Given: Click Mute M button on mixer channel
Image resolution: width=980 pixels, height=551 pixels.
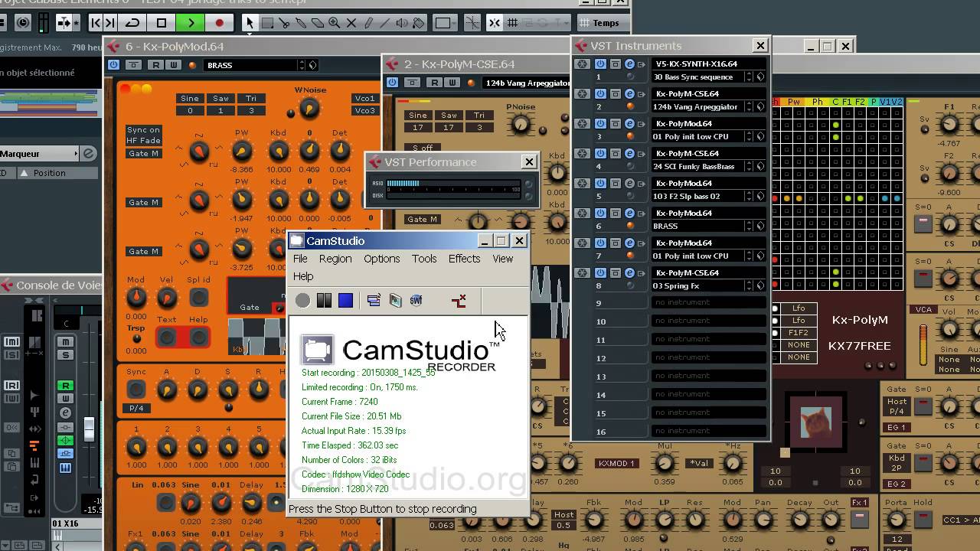Looking at the screenshot, I should coord(66,341).
